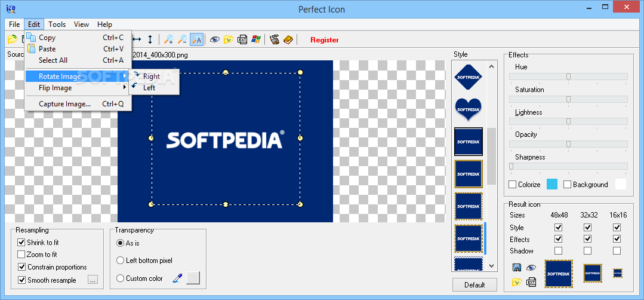
Task: Enable Shadow for the 16x16 size
Action: (x=617, y=250)
